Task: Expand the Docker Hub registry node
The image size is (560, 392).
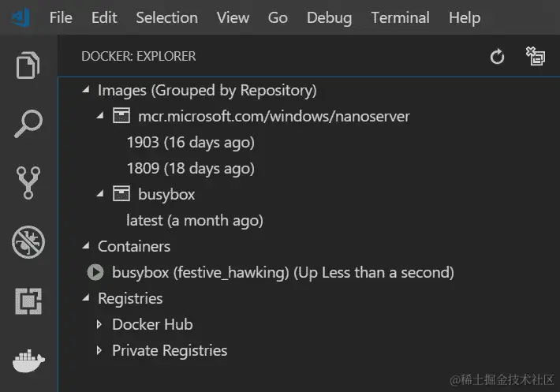Action: coord(99,324)
